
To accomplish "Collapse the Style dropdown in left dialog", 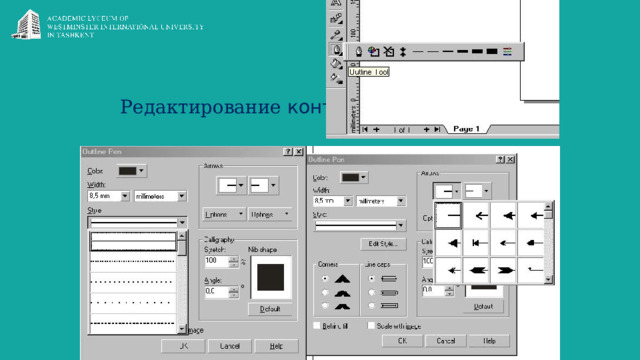I will tap(182, 222).
